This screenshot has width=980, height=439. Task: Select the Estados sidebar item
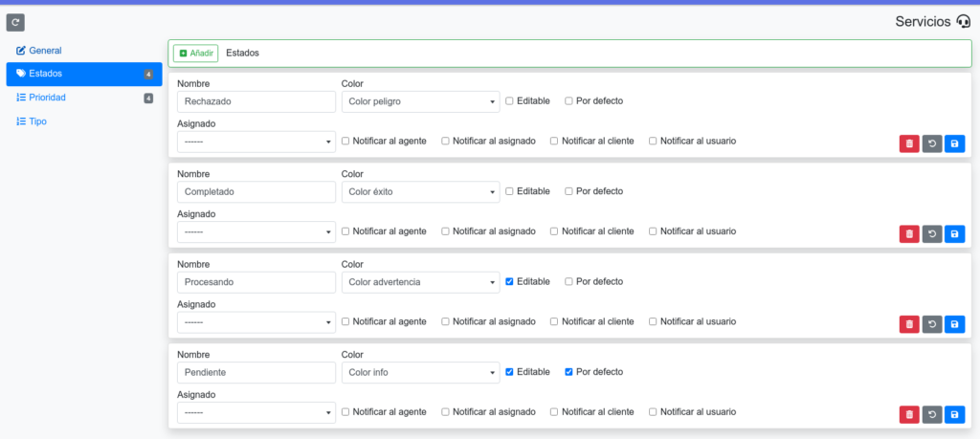click(x=84, y=75)
